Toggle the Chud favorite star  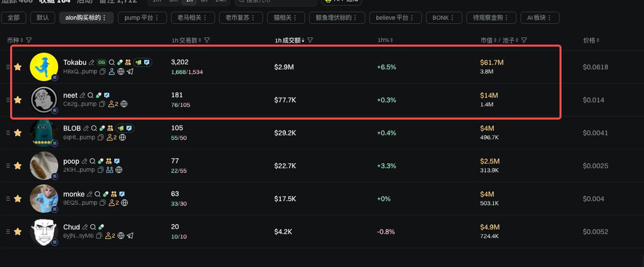click(18, 232)
